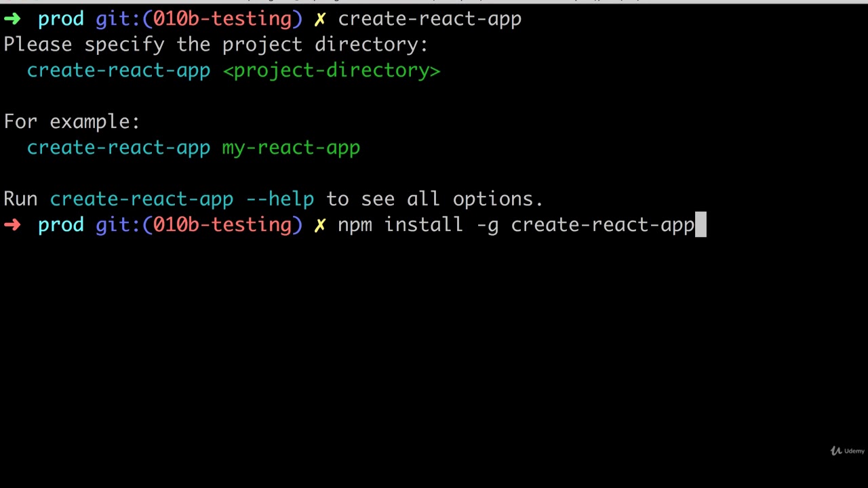Screen dimensions: 868x488
Task: Click create-react-app in the npm install command
Action: point(603,226)
